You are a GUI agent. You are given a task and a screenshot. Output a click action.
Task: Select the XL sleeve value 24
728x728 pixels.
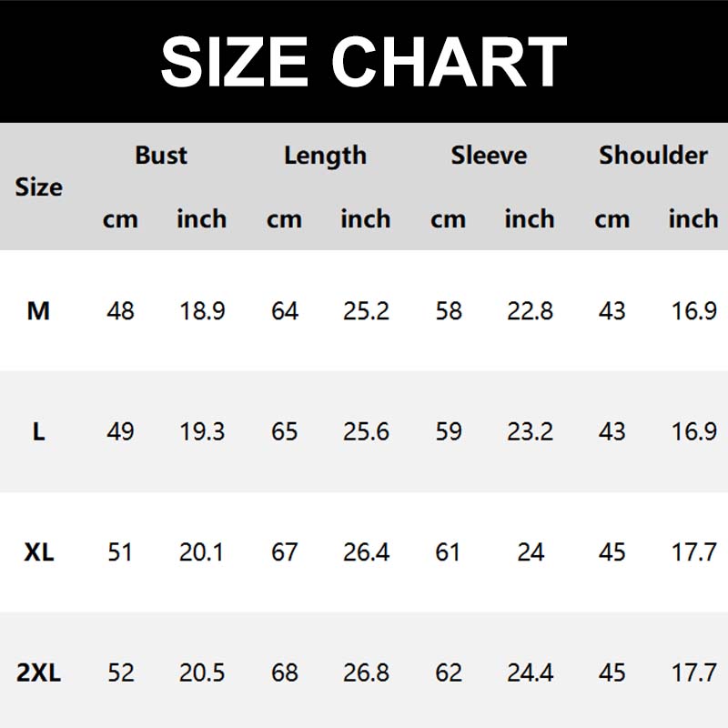[x=530, y=552]
